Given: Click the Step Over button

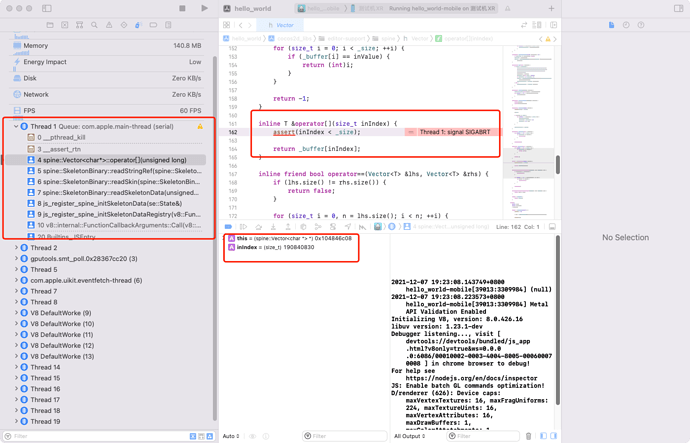Looking at the screenshot, I should [258, 227].
